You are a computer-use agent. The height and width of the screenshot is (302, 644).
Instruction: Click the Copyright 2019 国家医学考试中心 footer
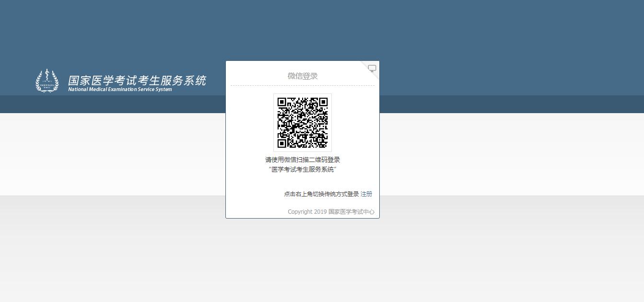[331, 212]
